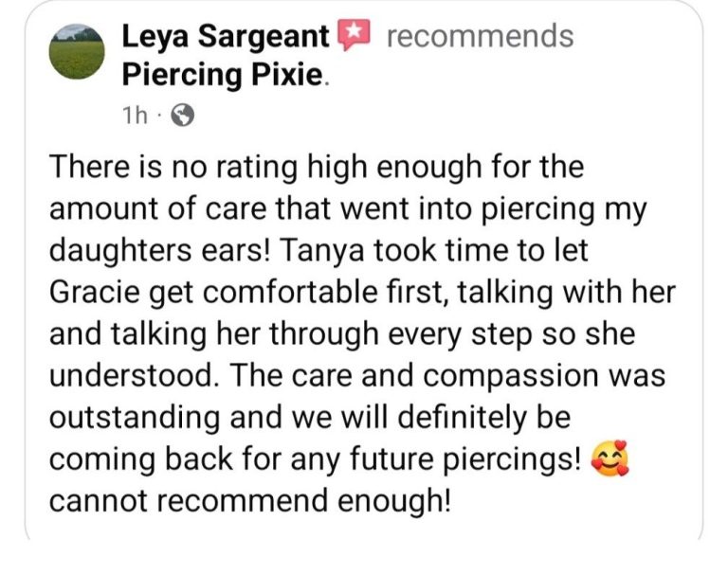The width and height of the screenshot is (728, 575).
Task: Click Leya Sargeant's profile picture
Action: click(x=77, y=52)
